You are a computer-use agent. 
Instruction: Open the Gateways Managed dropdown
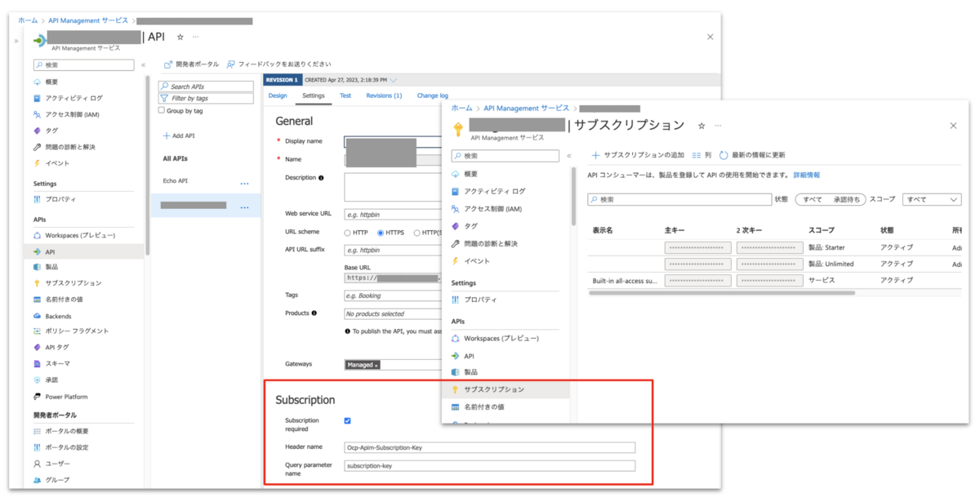pyautogui.click(x=363, y=365)
